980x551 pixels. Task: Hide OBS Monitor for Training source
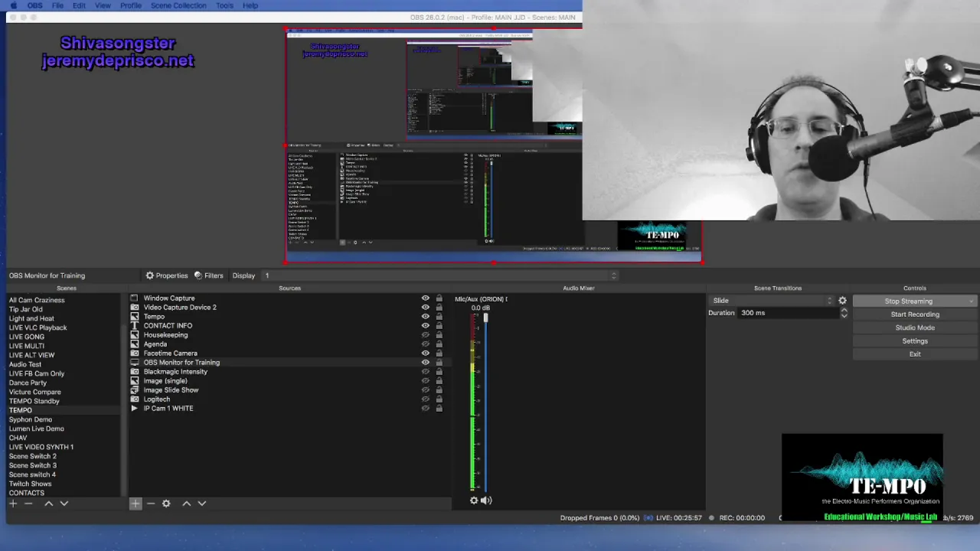point(426,363)
